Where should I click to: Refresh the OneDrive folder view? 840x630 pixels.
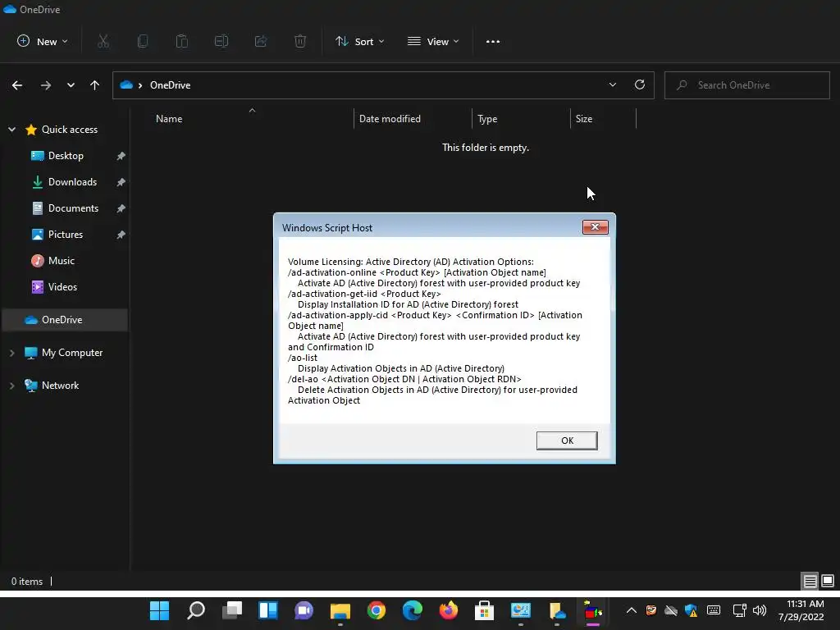click(640, 84)
